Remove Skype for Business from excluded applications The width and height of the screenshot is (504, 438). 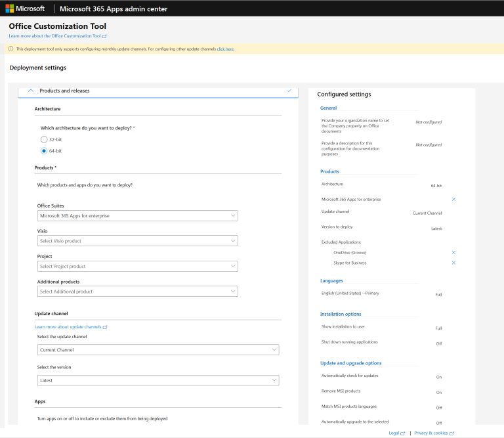[x=453, y=263]
